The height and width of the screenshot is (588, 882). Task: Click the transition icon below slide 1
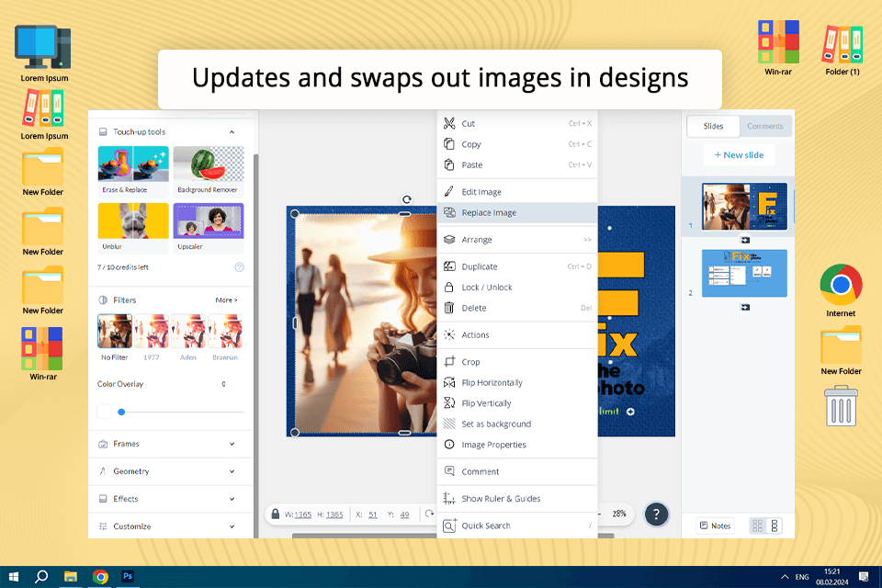[745, 241]
